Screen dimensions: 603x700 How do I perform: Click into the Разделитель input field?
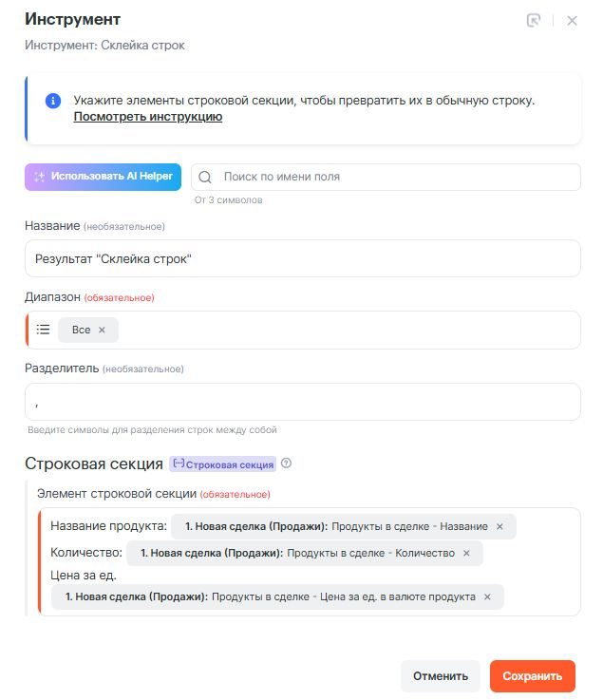(302, 402)
